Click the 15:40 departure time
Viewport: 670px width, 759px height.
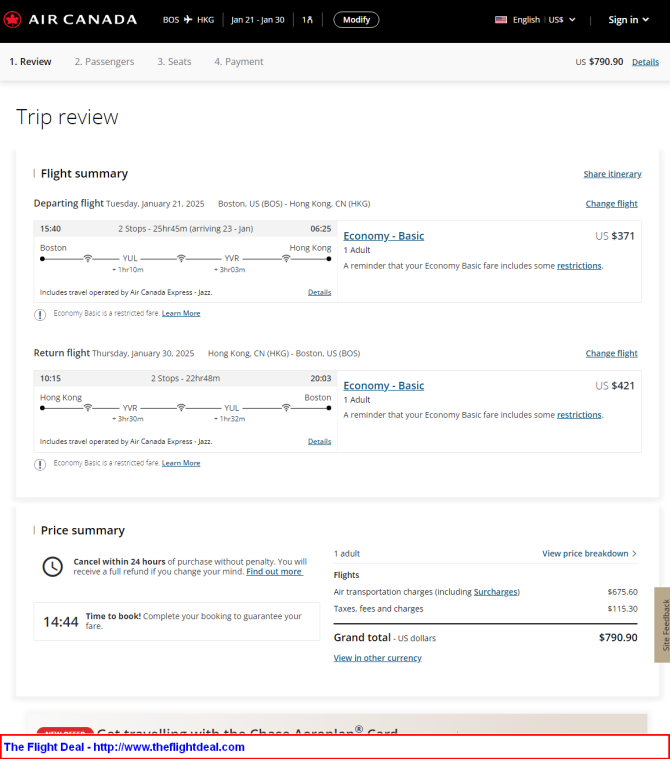pyautogui.click(x=50, y=228)
